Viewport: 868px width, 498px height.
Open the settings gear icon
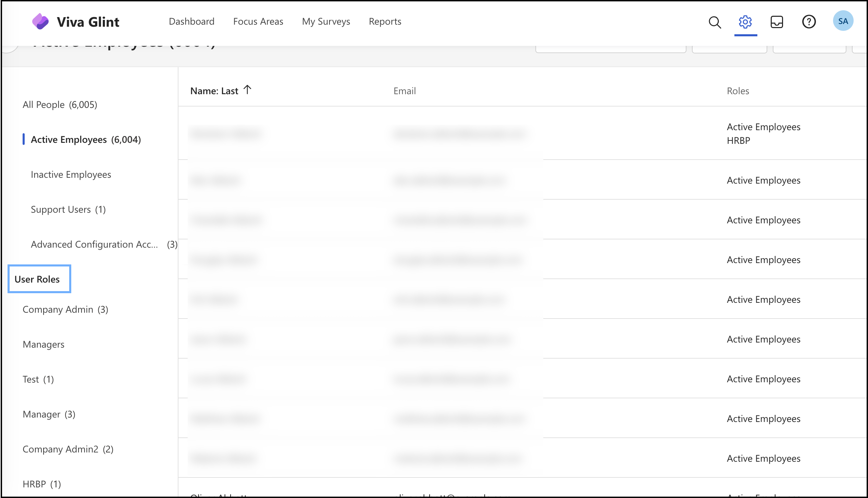(745, 21)
